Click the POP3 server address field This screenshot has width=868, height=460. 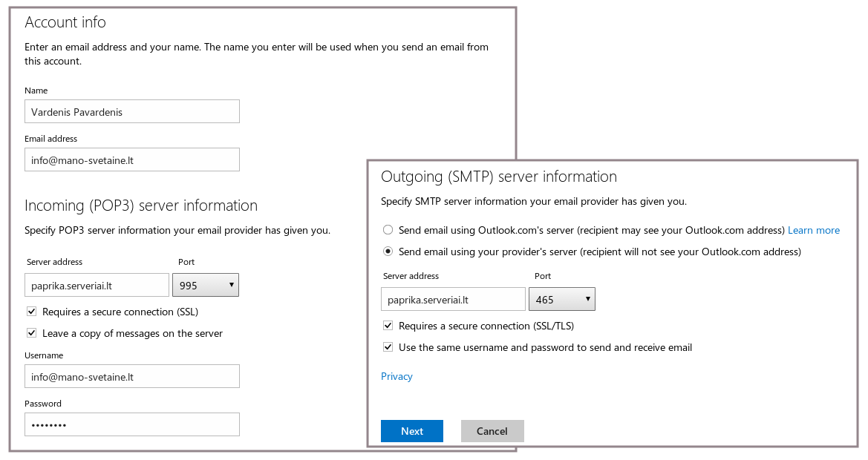pyautogui.click(x=97, y=285)
